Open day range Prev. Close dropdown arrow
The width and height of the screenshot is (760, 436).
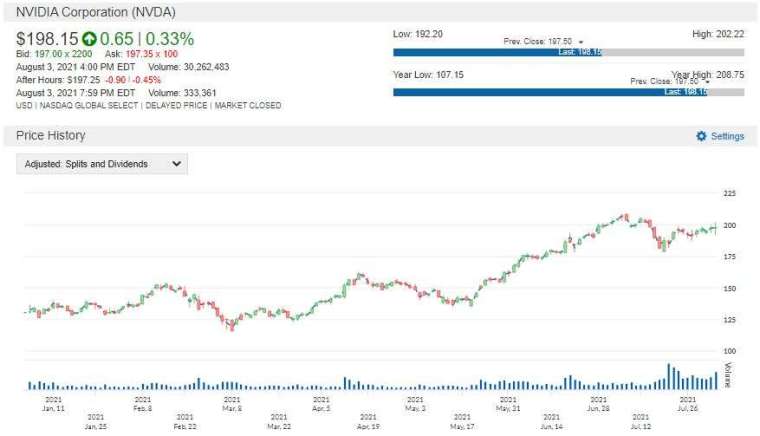581,42
